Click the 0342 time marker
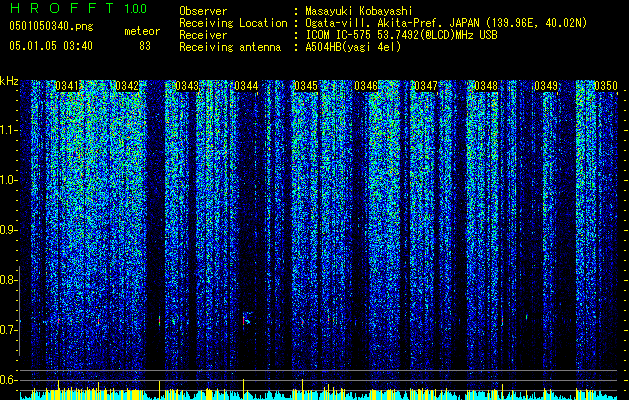This screenshot has width=629, height=400. click(x=127, y=86)
